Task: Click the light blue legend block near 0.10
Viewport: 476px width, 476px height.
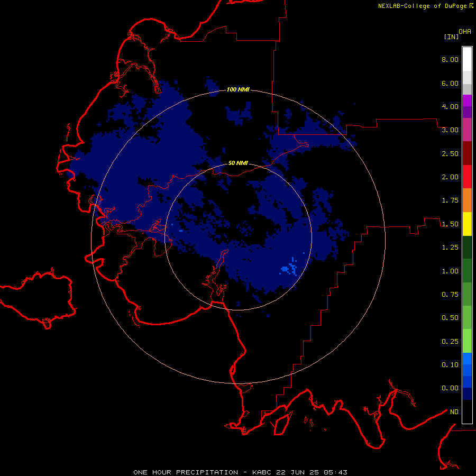Action: [x=467, y=359]
